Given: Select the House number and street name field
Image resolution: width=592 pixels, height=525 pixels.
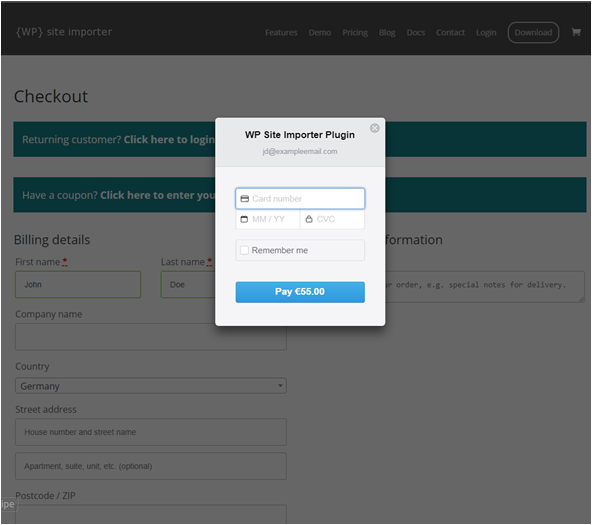Looking at the screenshot, I should (x=151, y=432).
